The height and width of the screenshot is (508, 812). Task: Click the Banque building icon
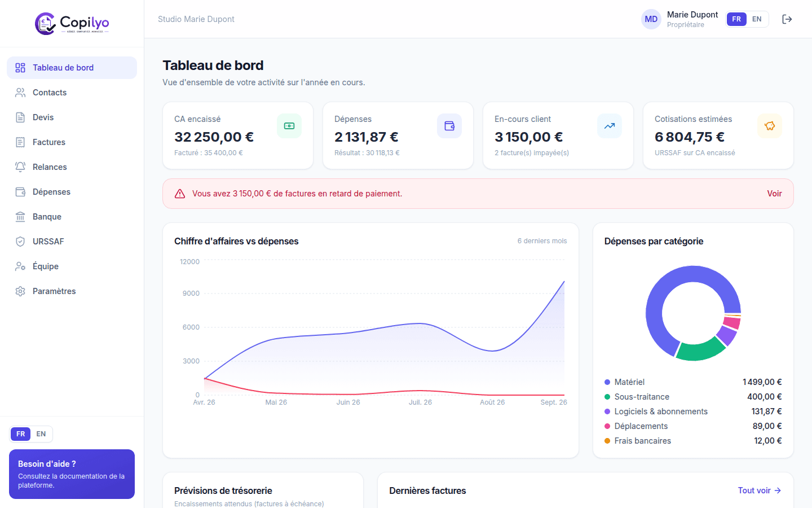coord(20,217)
